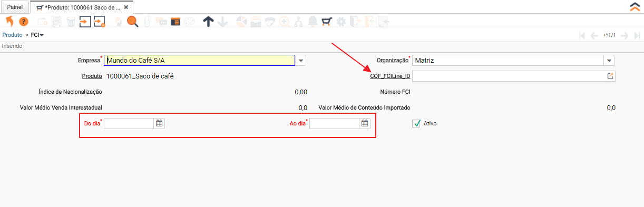Open Product Info shopping cart icon
Screen dimensions: 644x207
tap(327, 22)
